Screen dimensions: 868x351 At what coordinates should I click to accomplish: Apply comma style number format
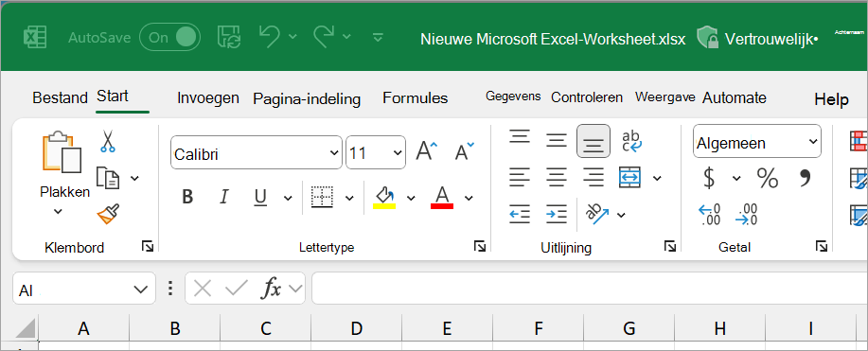805,178
